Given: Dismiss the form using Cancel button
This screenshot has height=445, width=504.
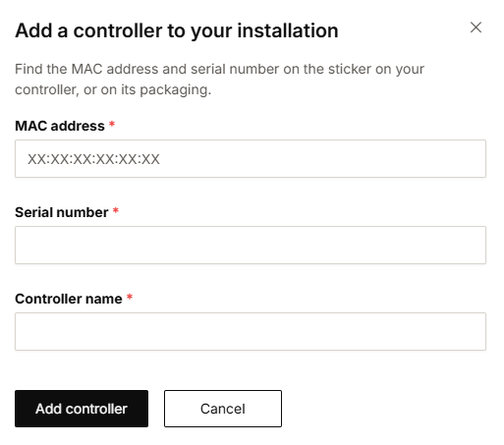Looking at the screenshot, I should tap(223, 409).
